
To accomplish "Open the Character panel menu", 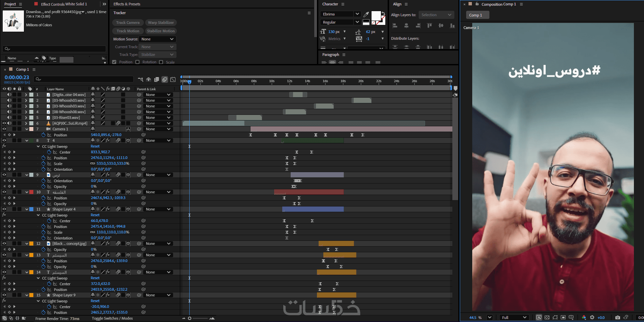I will [343, 4].
